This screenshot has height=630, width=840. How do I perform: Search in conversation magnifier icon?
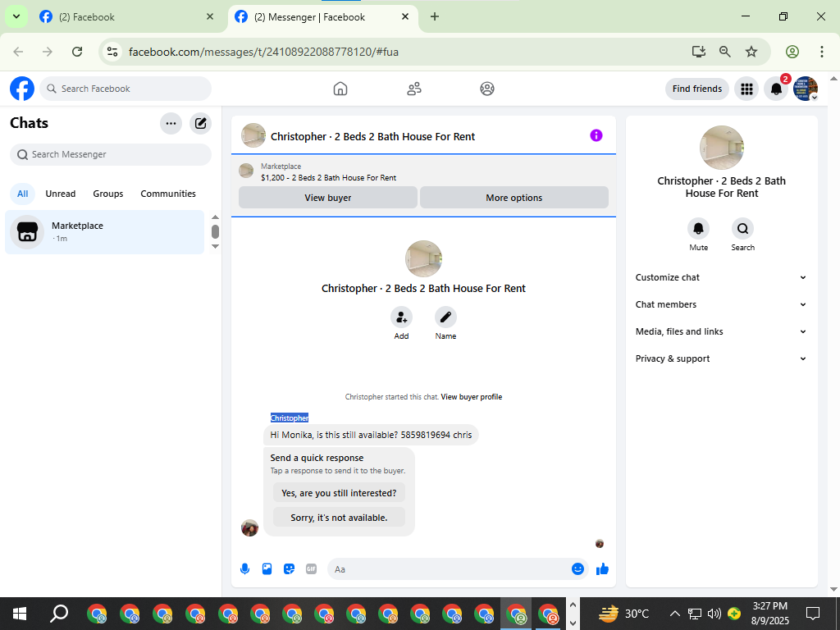(742, 229)
